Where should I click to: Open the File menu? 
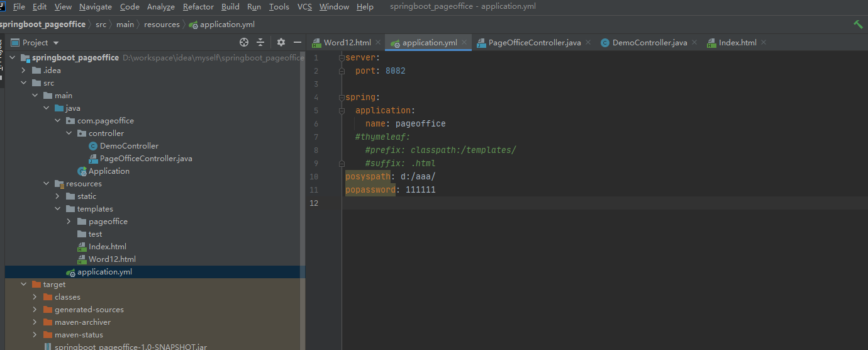(x=19, y=7)
